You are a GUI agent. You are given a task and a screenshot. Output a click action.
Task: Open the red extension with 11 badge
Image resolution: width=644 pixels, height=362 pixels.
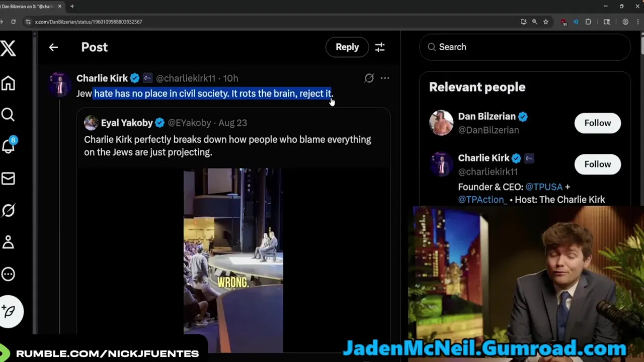pyautogui.click(x=564, y=22)
